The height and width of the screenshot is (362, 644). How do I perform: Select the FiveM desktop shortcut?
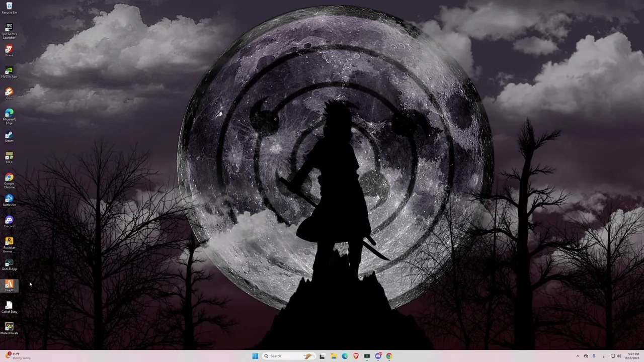click(9, 286)
